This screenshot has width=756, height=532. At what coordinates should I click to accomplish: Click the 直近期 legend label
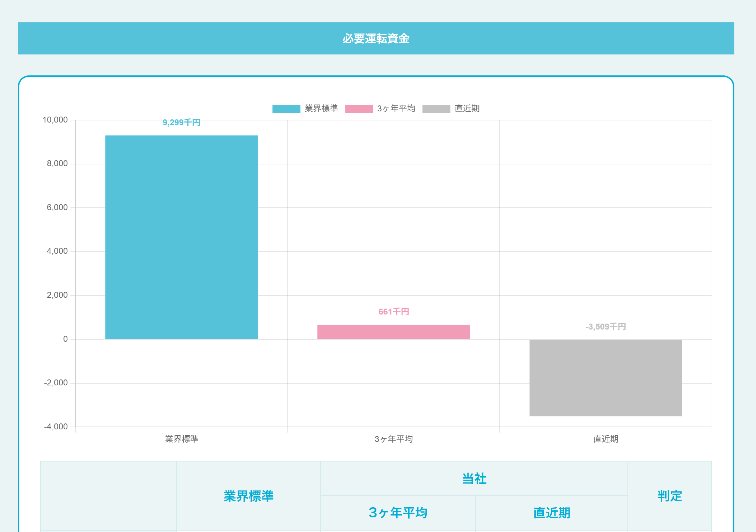tap(467, 109)
